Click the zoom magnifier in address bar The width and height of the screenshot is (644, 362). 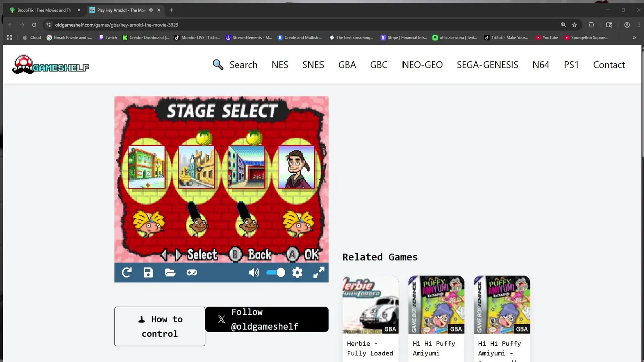tap(563, 25)
